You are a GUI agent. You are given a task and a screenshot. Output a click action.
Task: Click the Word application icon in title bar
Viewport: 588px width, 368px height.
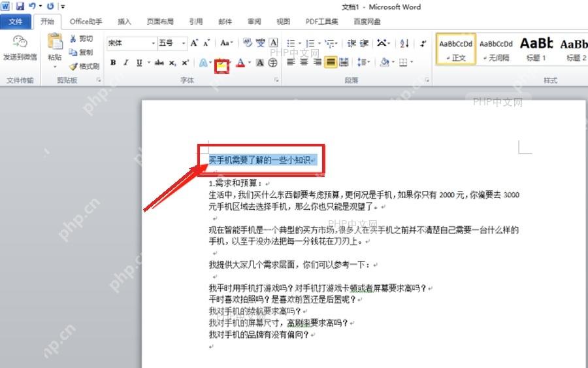point(6,6)
